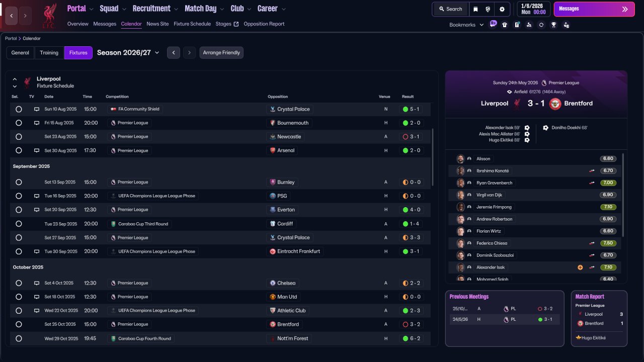
Task: Switch calendar view to Training
Action: click(49, 53)
